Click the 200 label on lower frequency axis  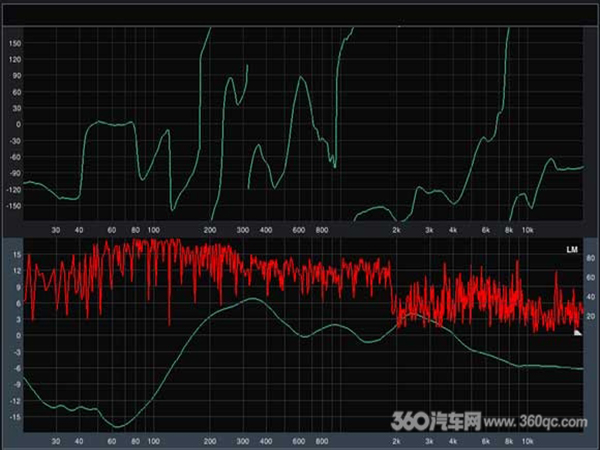(x=210, y=440)
